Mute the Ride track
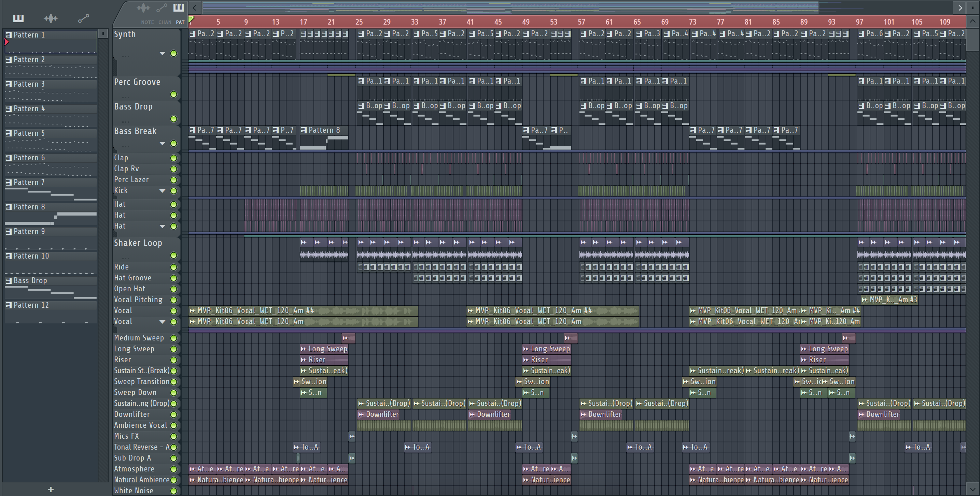The image size is (980, 496). point(173,267)
